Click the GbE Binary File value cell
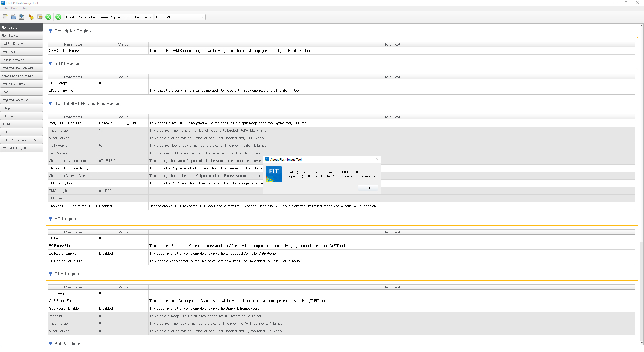Screen dimensions: 644x352 click(x=123, y=301)
